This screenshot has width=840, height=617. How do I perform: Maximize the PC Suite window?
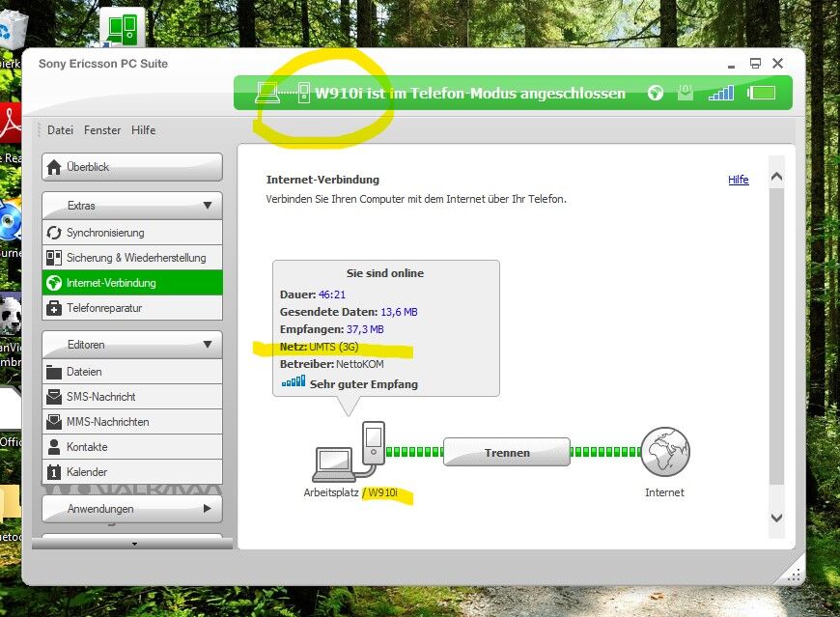(755, 63)
